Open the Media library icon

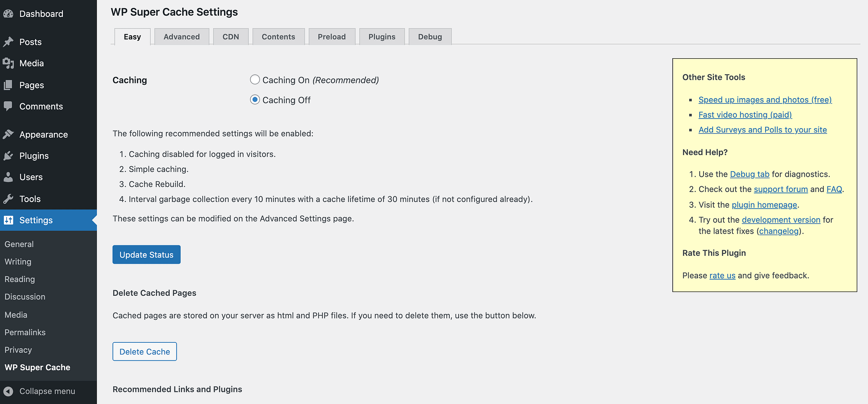[x=8, y=63]
